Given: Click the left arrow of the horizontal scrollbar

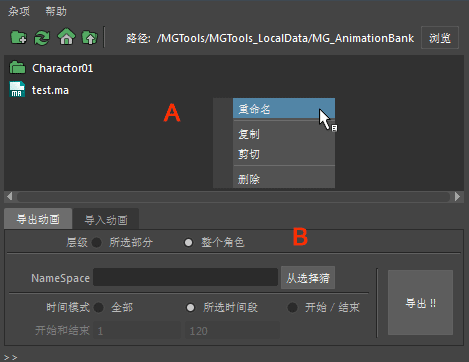Looking at the screenshot, I should tap(10, 197).
